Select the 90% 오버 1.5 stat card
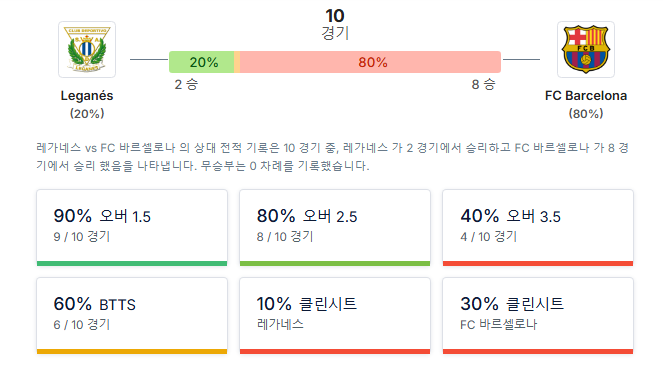 [132, 227]
